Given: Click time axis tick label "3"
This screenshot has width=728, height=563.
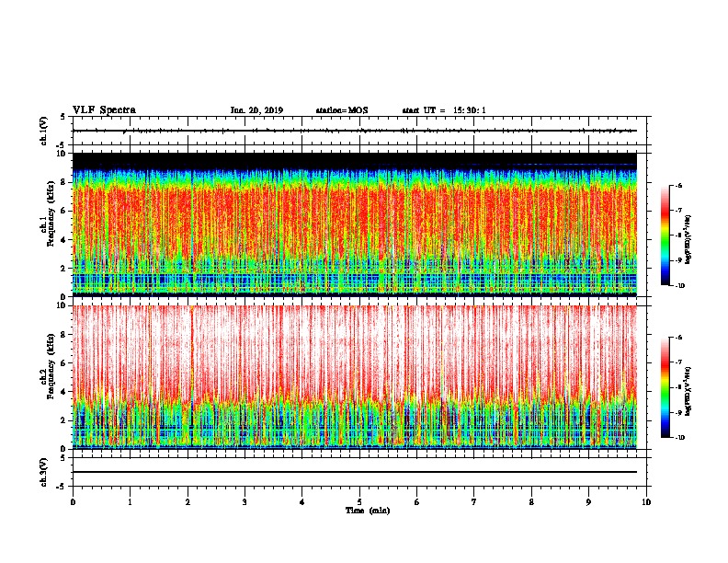Looking at the screenshot, I should (245, 502).
